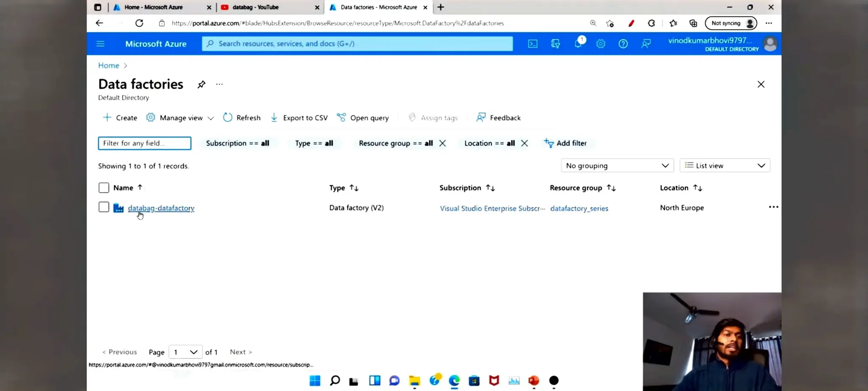The image size is (868, 391).
Task: Open PowerPoint from the taskbar
Action: (x=534, y=381)
